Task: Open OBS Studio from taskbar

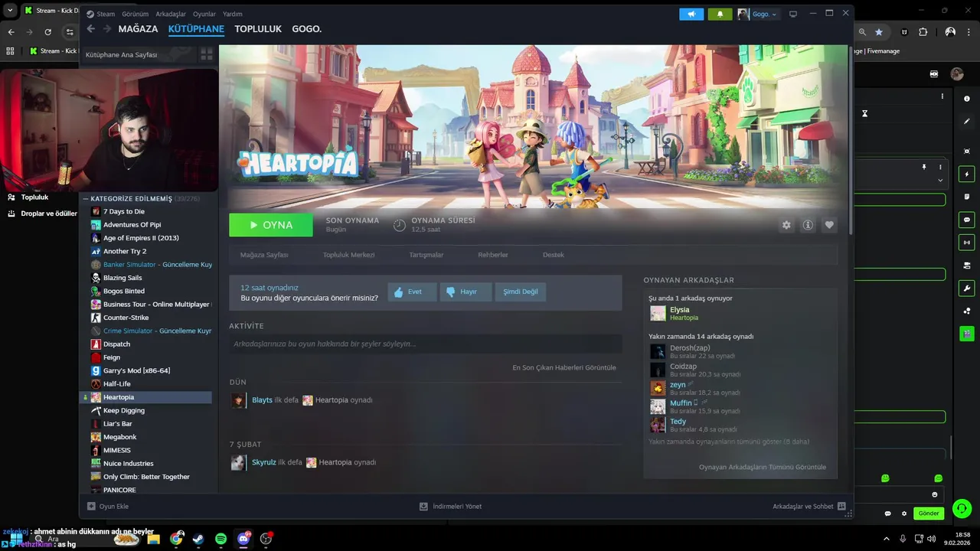Action: (266, 539)
